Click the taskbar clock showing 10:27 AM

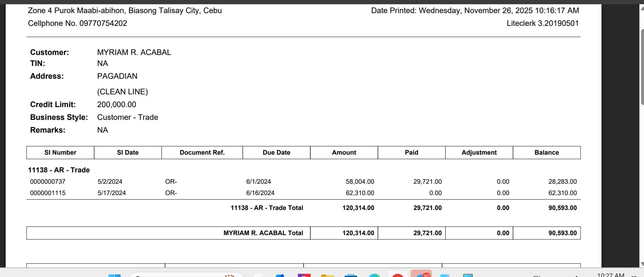coord(611,275)
